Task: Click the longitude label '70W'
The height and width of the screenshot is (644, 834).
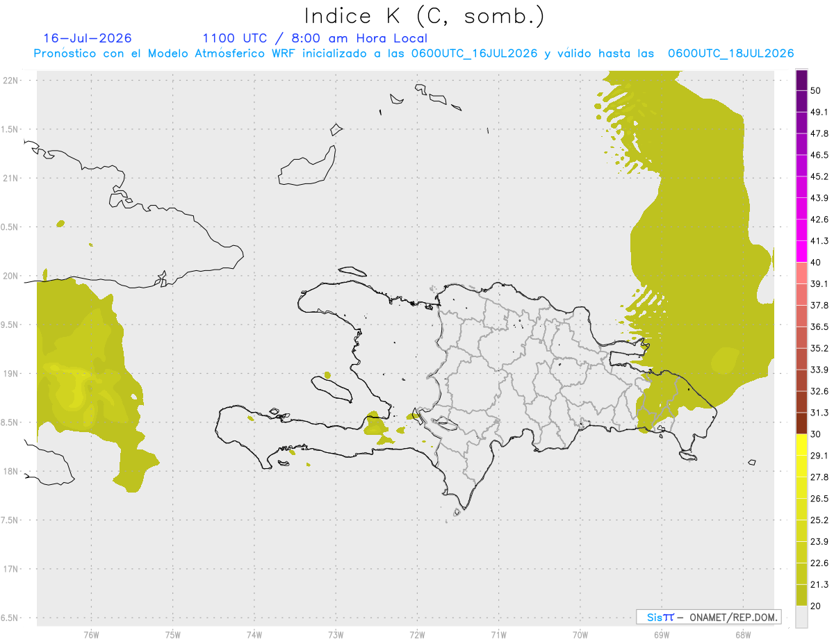Action: (x=580, y=634)
